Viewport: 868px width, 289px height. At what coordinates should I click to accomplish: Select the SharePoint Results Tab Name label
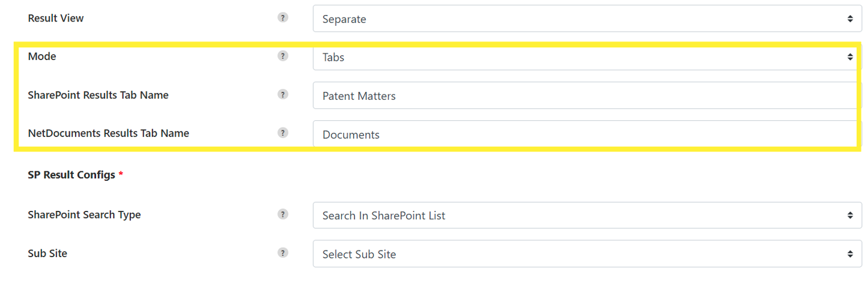click(x=98, y=95)
